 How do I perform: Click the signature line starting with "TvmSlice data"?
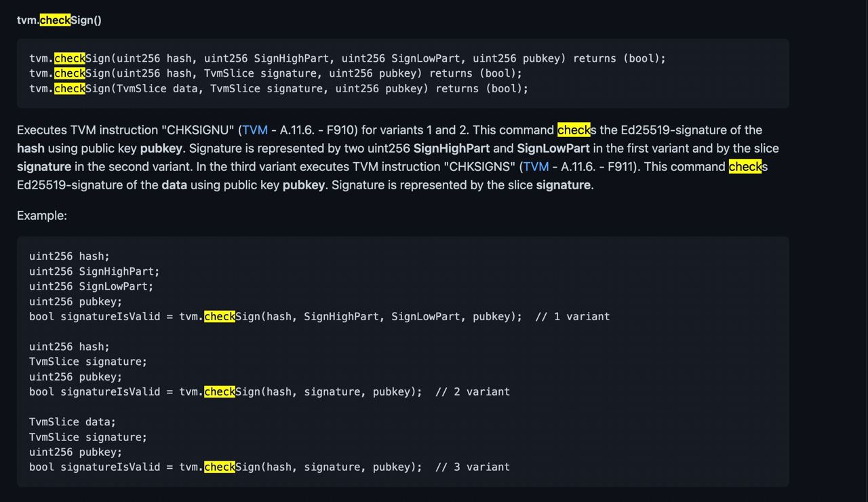tap(278, 88)
